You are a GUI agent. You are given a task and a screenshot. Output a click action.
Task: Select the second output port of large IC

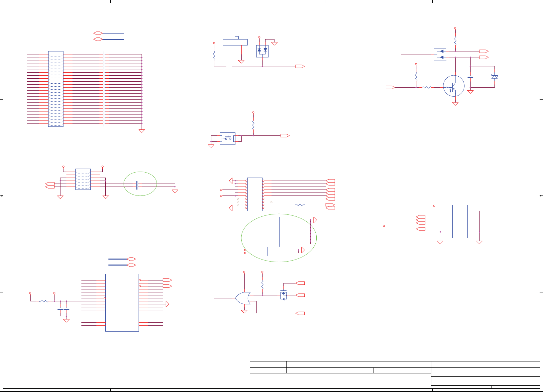167,286
